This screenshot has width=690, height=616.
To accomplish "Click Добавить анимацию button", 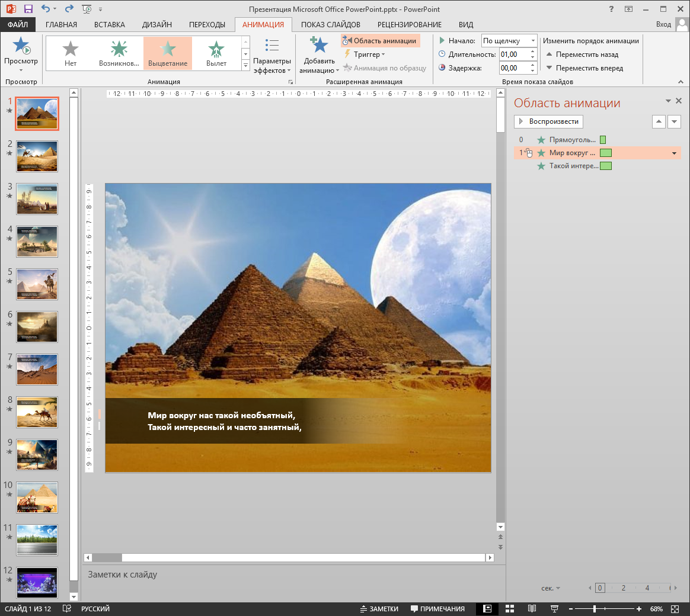I will click(x=319, y=56).
